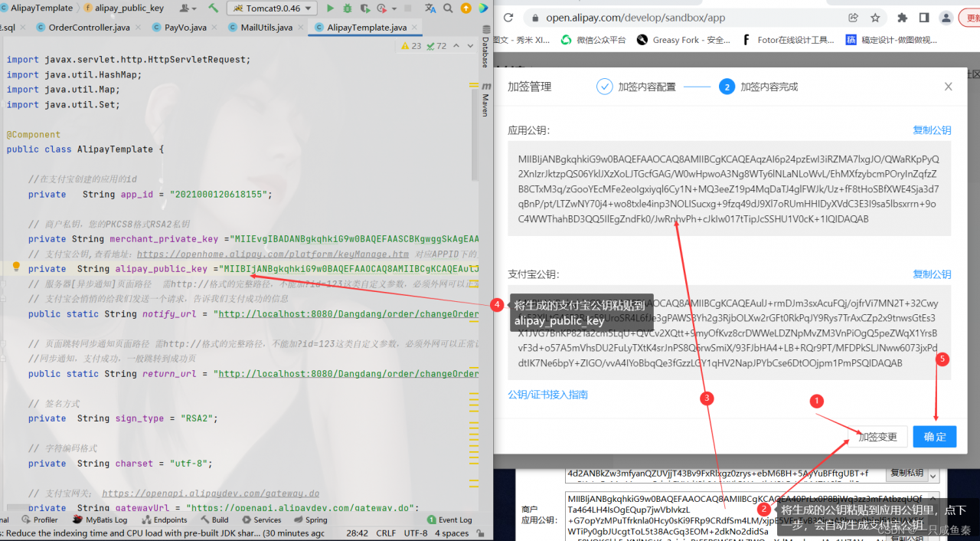Screen dimensions: 980x541
Task: Open the Profiler tool window
Action: tap(40, 520)
